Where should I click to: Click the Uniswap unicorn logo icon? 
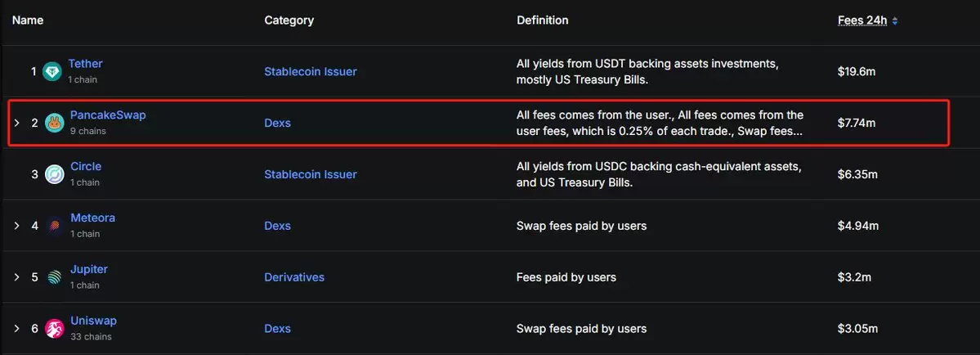click(55, 329)
